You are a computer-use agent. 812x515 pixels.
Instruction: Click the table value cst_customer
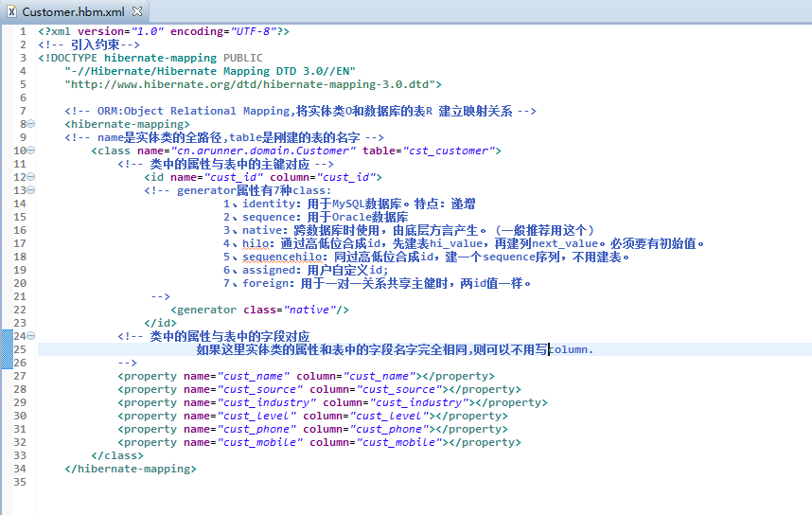click(x=449, y=151)
